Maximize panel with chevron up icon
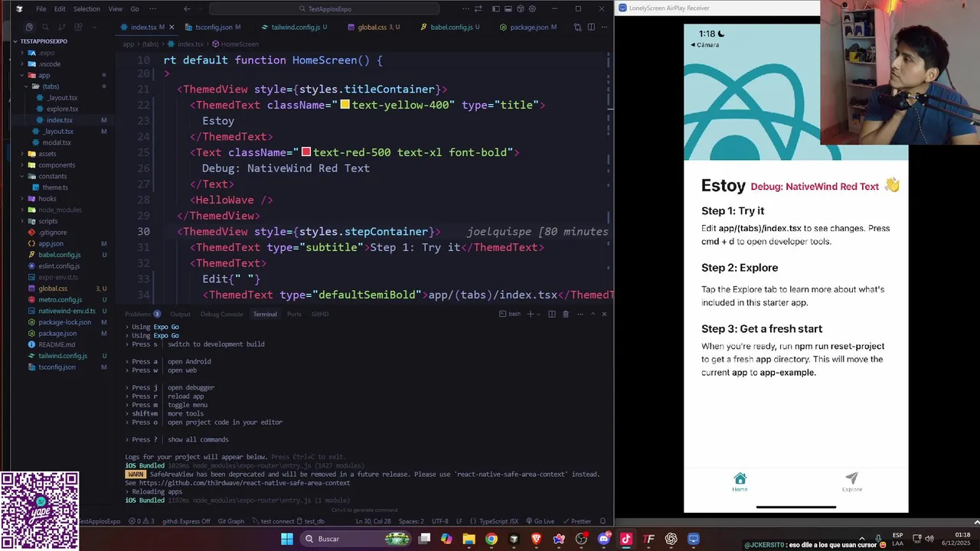The image size is (980, 551). tap(592, 314)
